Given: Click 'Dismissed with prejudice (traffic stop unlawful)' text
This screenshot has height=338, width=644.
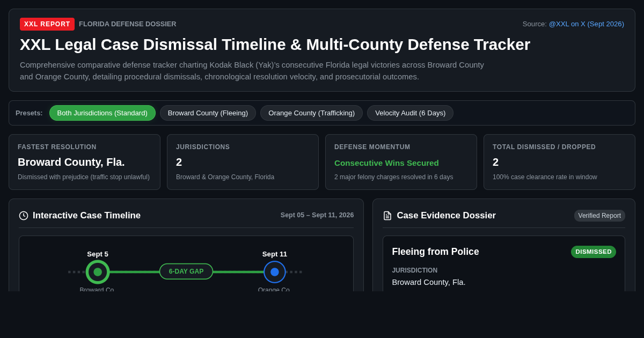Looking at the screenshot, I should coord(84,177).
